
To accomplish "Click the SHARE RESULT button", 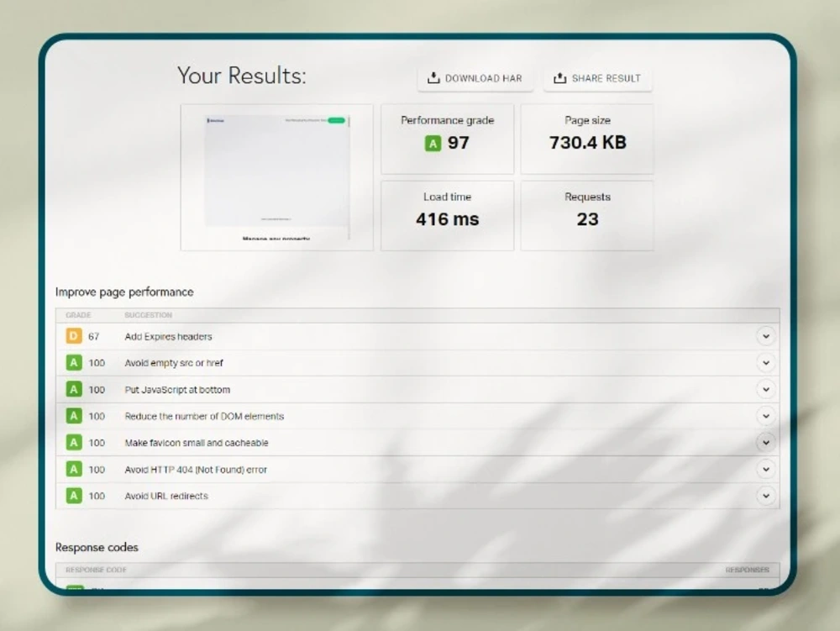I will (598, 78).
